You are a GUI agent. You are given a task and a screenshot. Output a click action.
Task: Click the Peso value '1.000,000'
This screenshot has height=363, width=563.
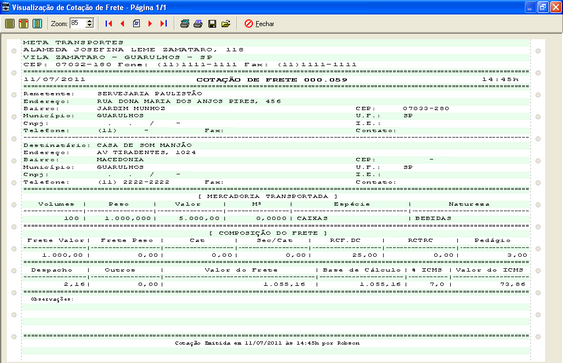128,218
